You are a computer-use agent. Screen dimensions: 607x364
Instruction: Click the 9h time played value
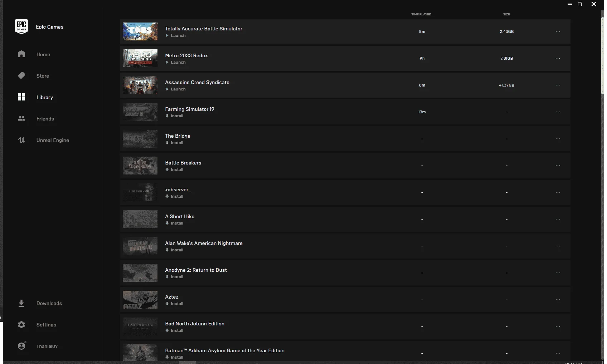click(422, 58)
